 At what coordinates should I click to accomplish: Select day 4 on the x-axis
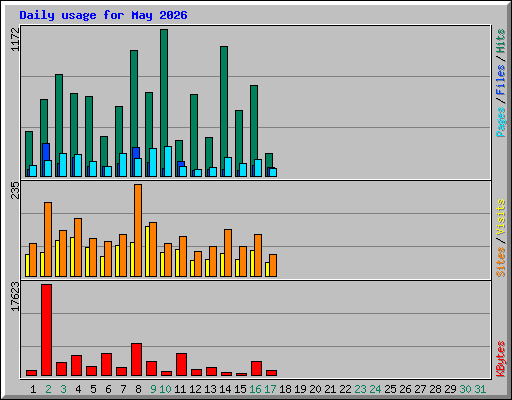(x=78, y=389)
